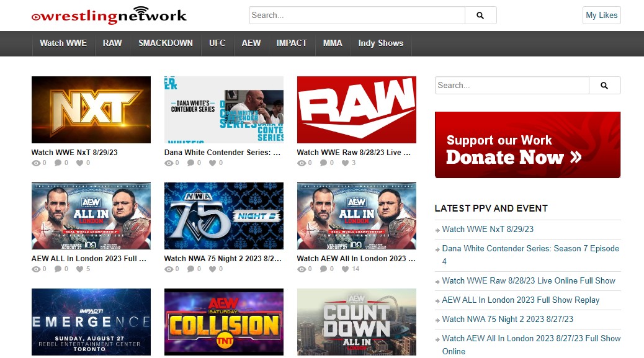Click the Donate Now banner
The height and width of the screenshot is (358, 644).
[527, 144]
